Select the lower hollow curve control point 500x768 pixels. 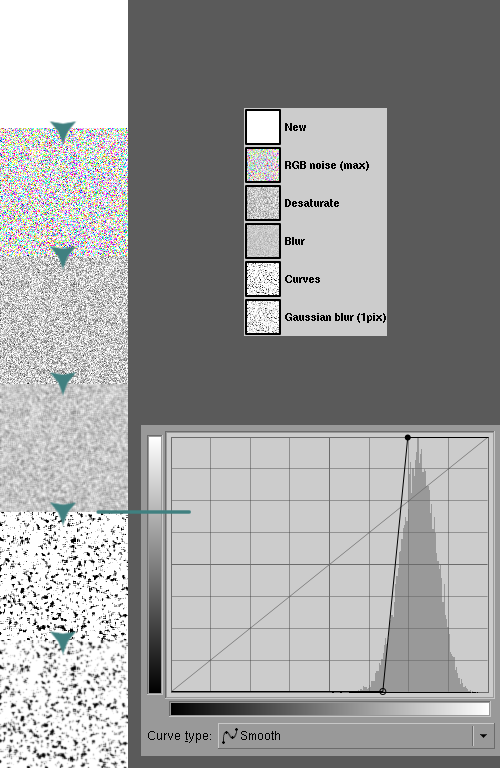(x=383, y=691)
